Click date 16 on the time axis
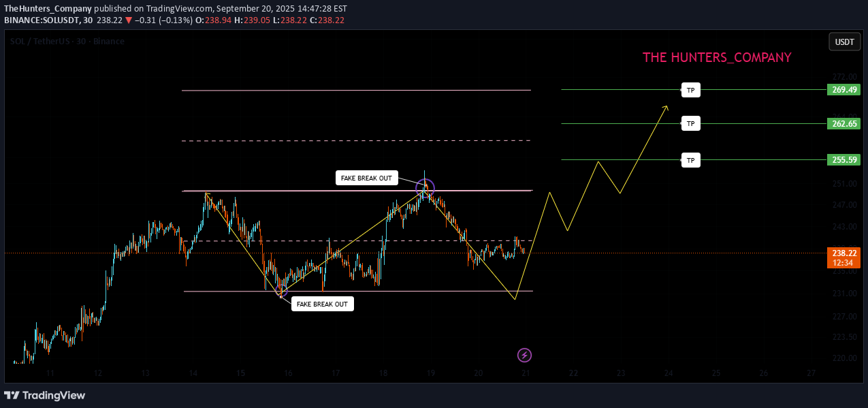 [288, 374]
